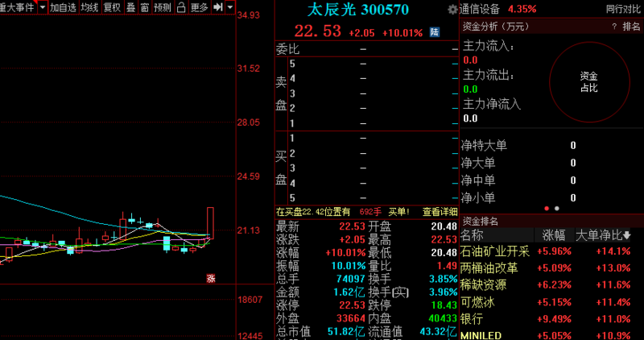Click the 量比 value 1.49
The image size is (644, 340).
coord(448,266)
